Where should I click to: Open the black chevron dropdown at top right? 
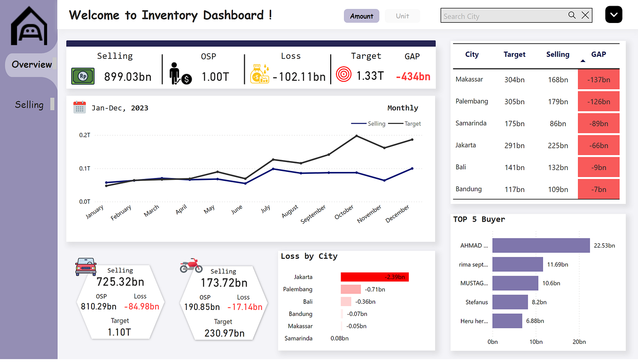click(614, 15)
